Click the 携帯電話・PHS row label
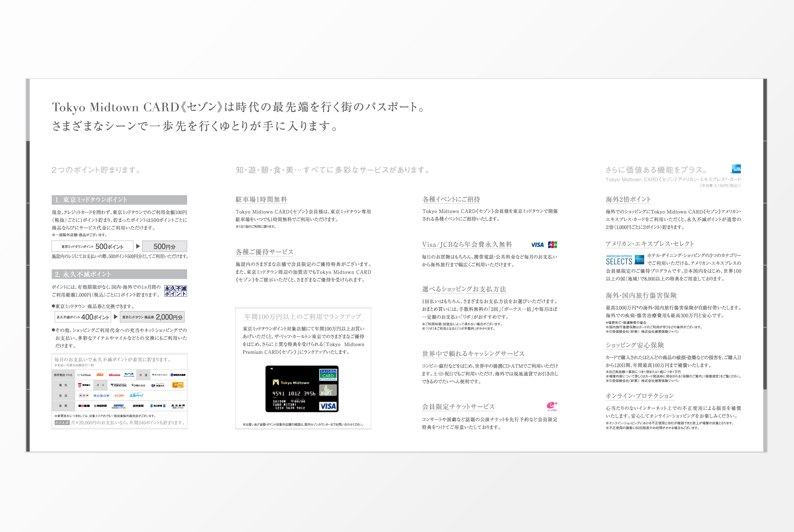 pyautogui.click(x=63, y=375)
